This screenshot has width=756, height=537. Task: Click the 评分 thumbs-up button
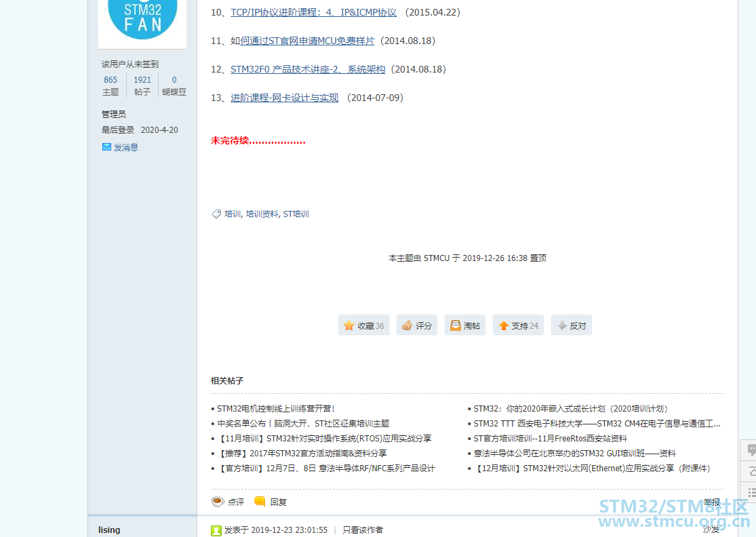417,325
